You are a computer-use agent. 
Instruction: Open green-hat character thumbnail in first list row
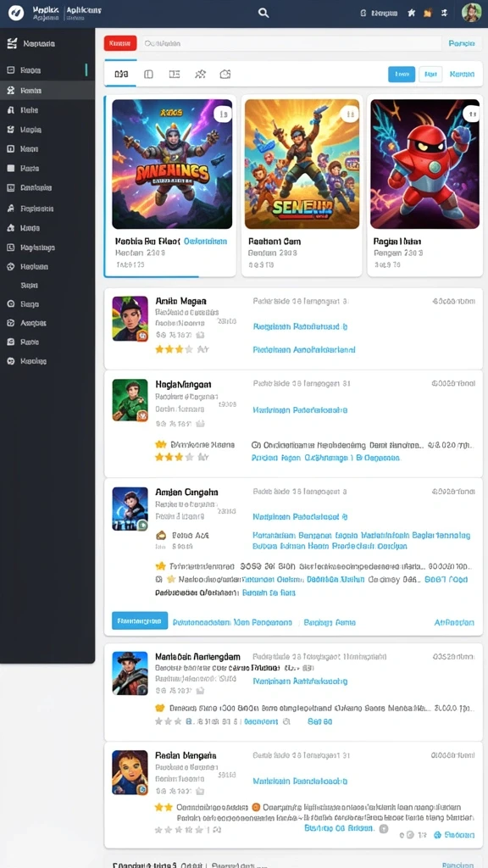[x=130, y=319]
